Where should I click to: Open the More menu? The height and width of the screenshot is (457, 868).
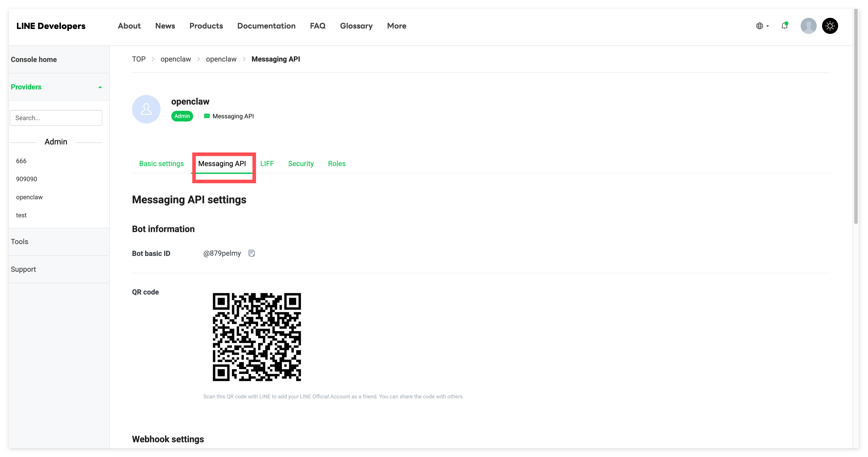pyautogui.click(x=396, y=26)
